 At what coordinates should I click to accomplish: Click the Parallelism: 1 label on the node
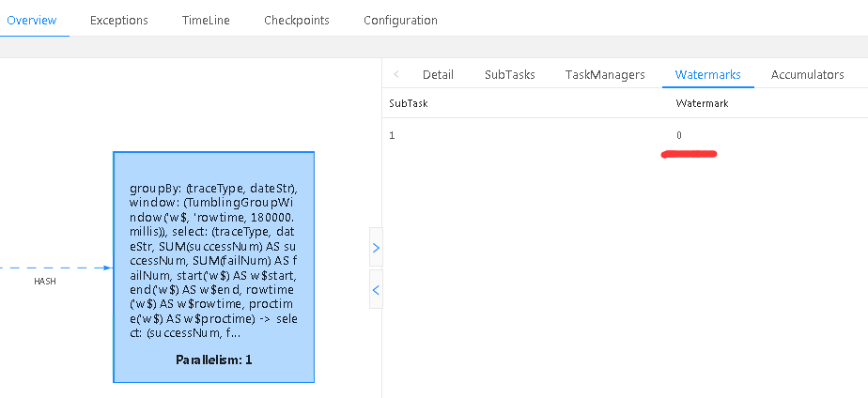tap(213, 360)
